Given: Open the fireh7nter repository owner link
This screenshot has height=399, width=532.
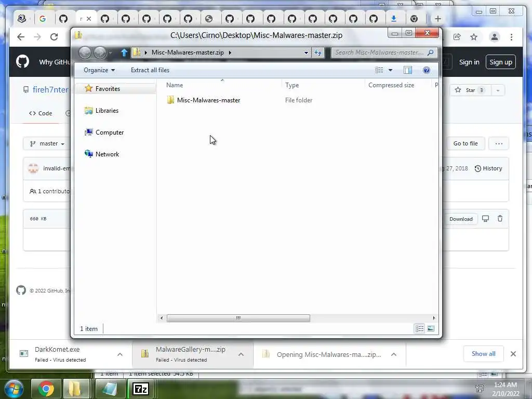Looking at the screenshot, I should point(50,89).
